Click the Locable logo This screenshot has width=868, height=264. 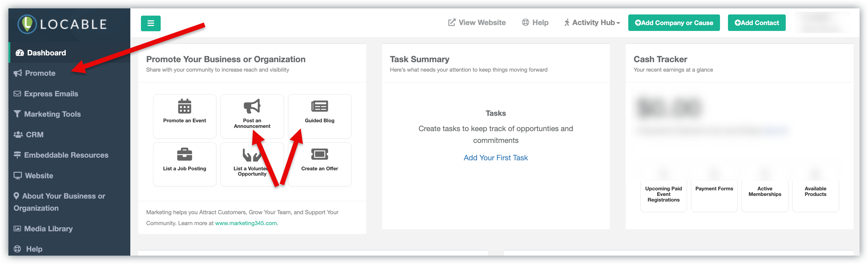(62, 24)
